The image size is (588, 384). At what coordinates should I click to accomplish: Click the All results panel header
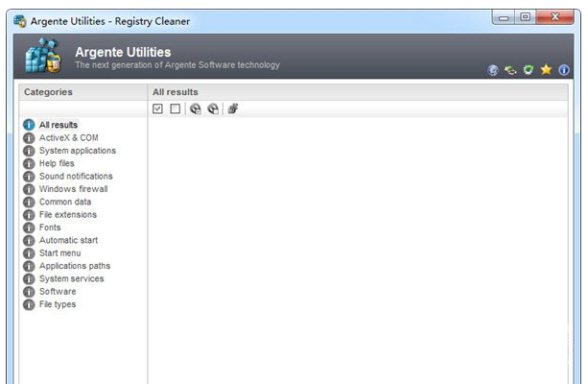(358, 92)
